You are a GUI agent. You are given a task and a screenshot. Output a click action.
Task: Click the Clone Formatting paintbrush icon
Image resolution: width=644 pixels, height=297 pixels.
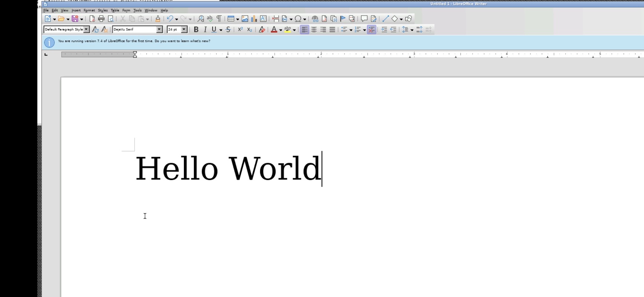click(158, 19)
